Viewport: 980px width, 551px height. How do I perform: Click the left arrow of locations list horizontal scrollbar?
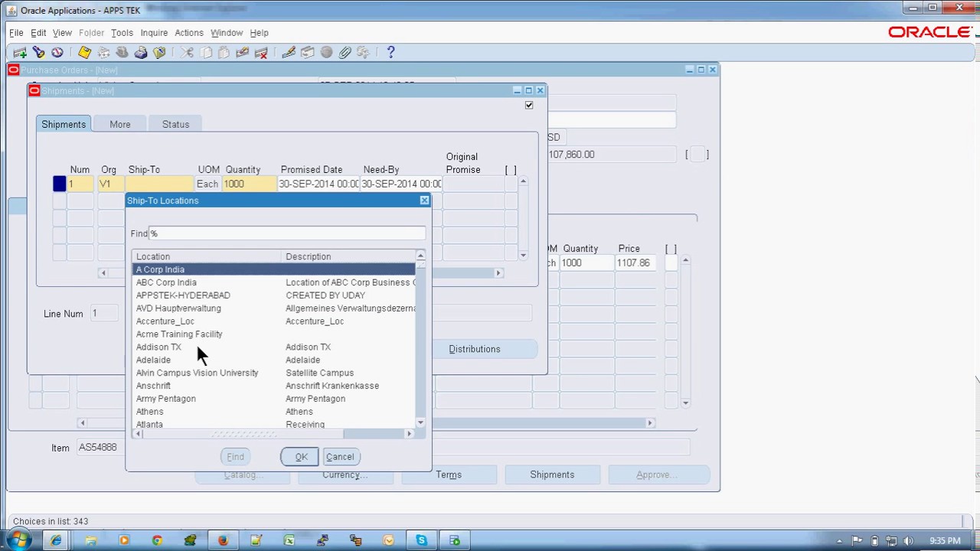(139, 434)
